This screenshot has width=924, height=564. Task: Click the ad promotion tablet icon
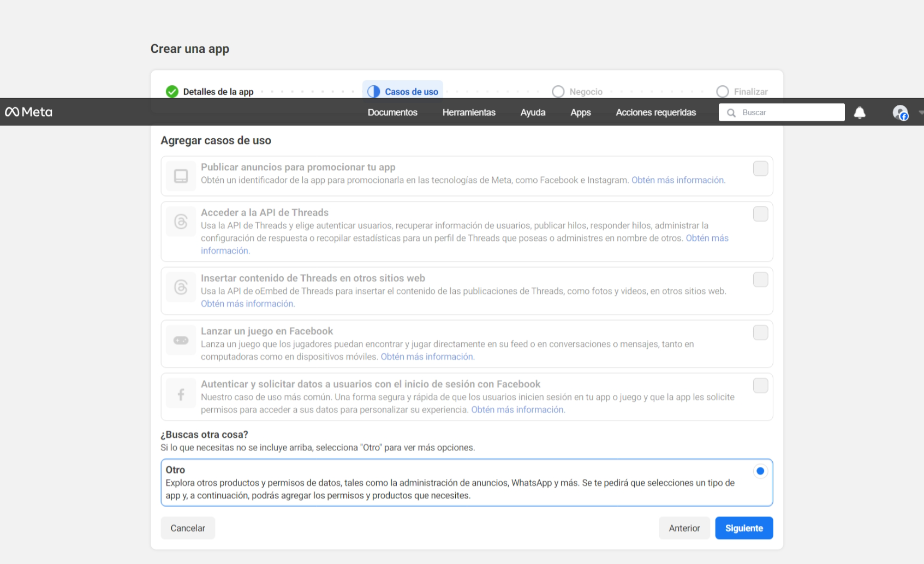tap(181, 176)
